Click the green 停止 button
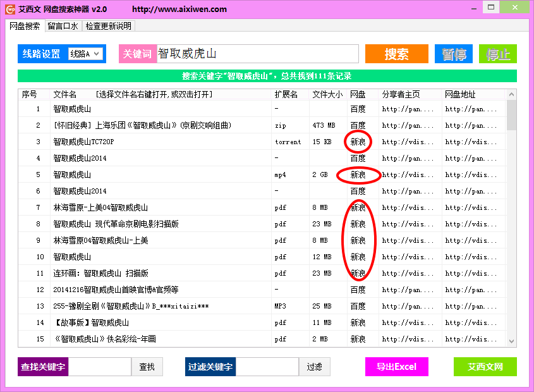Viewport: 534px width, 392px height. tap(497, 54)
